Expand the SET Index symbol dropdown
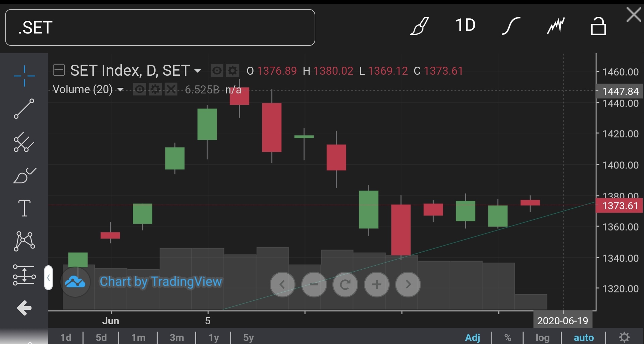Image resolution: width=644 pixels, height=344 pixels. [198, 71]
